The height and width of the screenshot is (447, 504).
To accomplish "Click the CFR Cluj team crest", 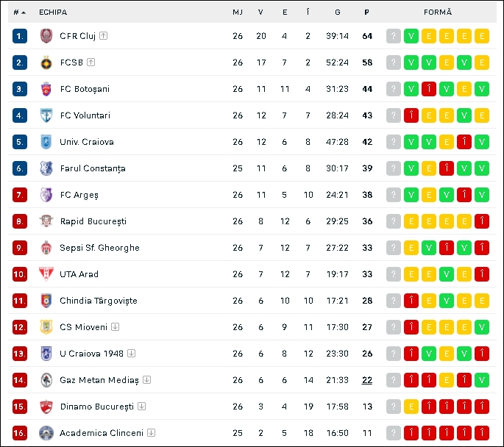I will 46,35.
